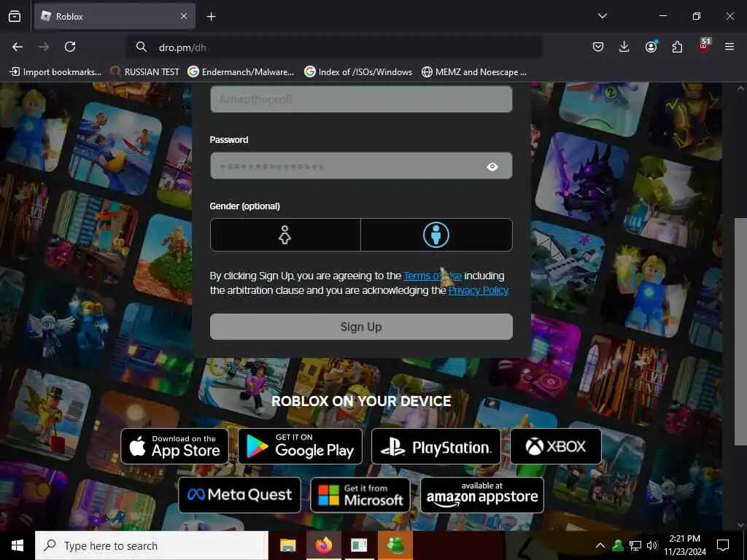Open the Firefox hamburger menu
The image size is (747, 560).
(729, 47)
